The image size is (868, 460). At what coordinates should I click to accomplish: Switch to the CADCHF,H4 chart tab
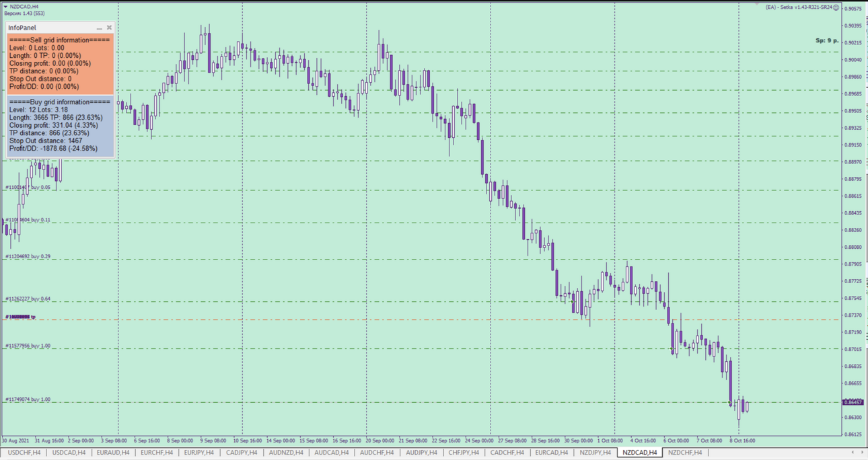pos(508,453)
